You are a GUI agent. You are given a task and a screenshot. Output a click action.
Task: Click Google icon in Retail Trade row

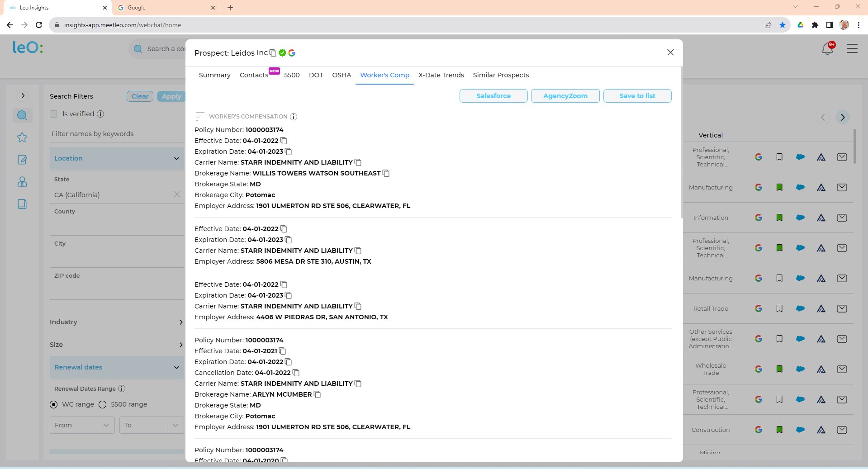(x=759, y=308)
